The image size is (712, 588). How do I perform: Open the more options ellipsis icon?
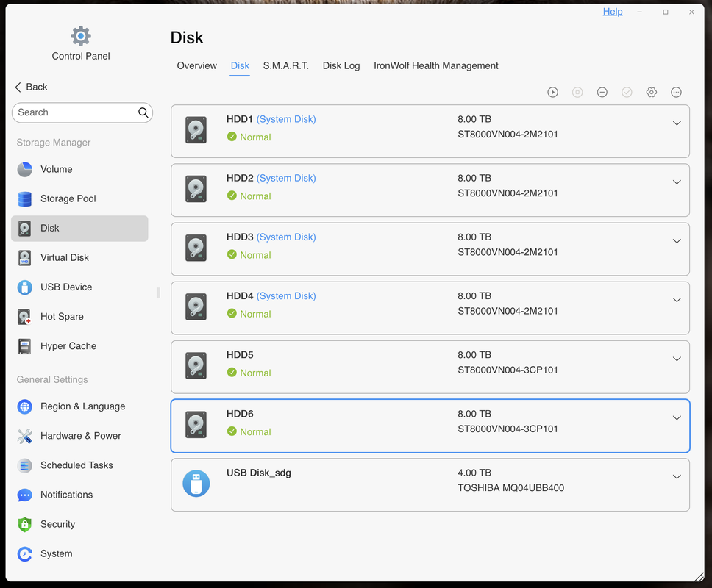(x=676, y=92)
